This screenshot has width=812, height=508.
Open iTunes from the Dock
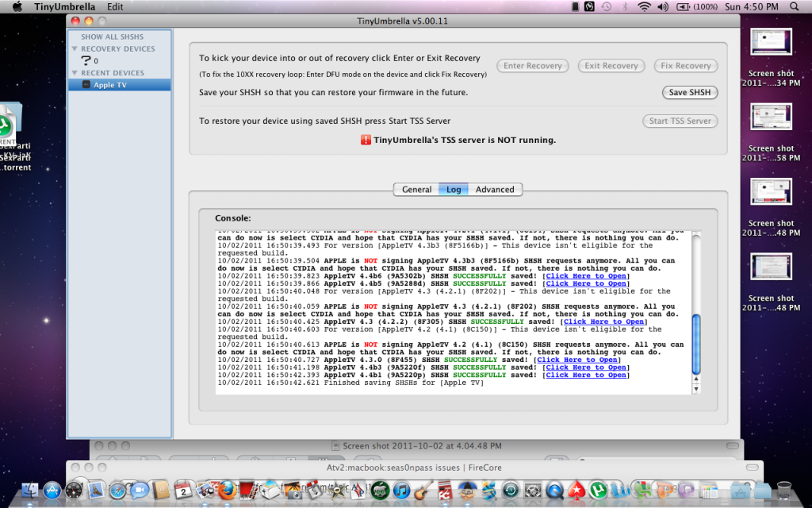(x=401, y=491)
